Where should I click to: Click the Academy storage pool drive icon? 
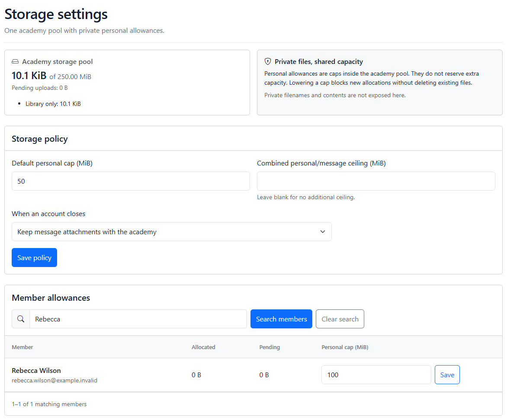15,62
